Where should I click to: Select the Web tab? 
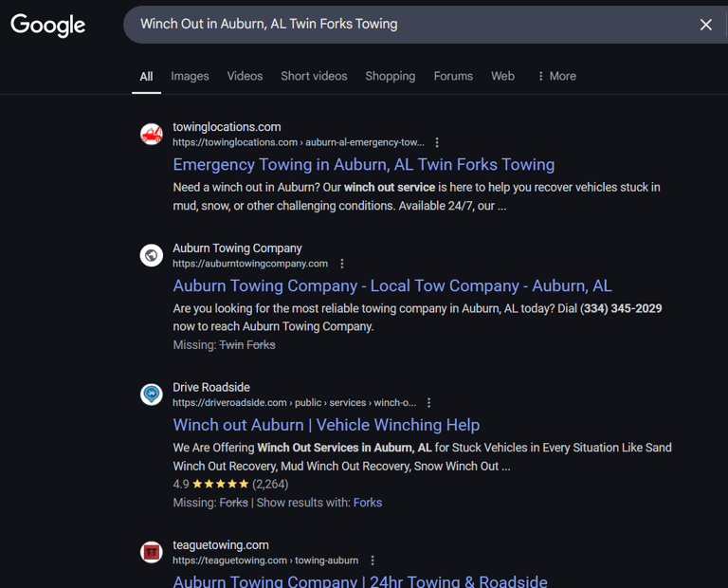pos(502,76)
